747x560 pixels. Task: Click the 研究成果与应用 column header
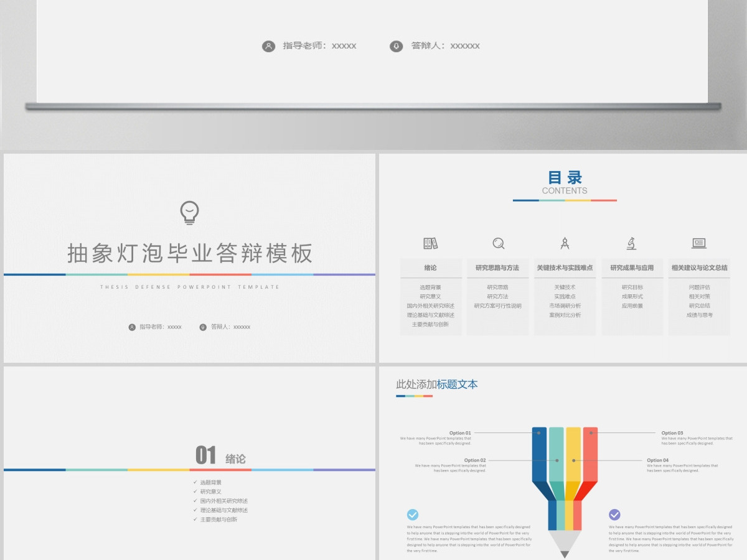632,268
